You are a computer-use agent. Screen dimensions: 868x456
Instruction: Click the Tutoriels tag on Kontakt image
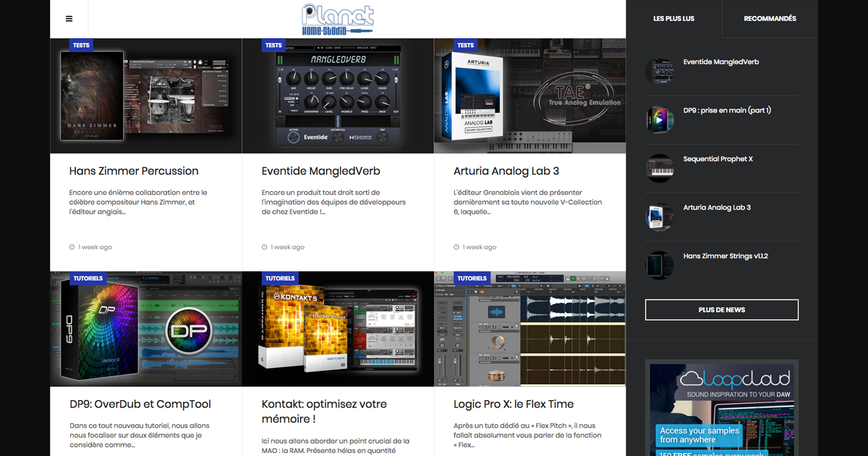(280, 278)
